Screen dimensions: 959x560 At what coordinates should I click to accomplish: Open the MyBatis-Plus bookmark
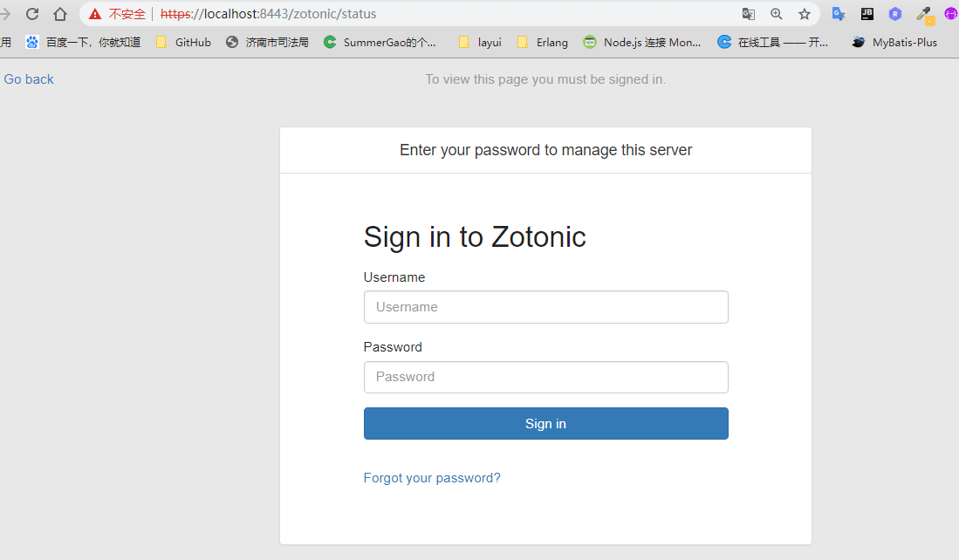[x=895, y=42]
